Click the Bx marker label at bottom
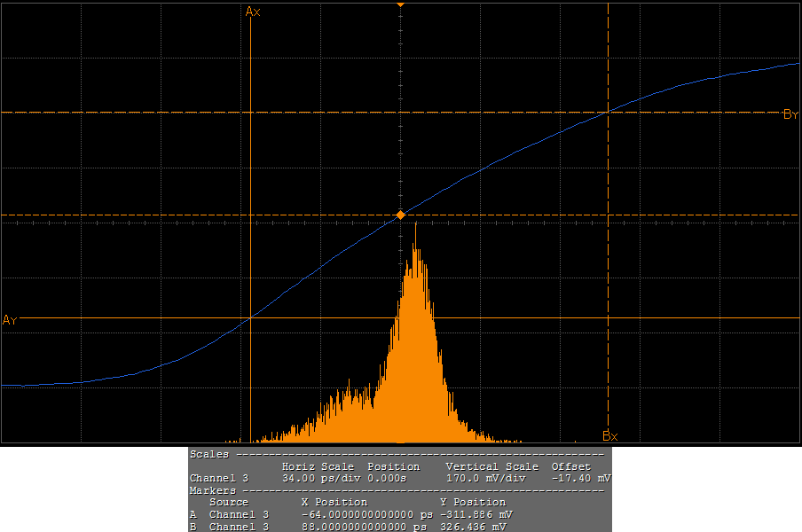 (x=609, y=435)
